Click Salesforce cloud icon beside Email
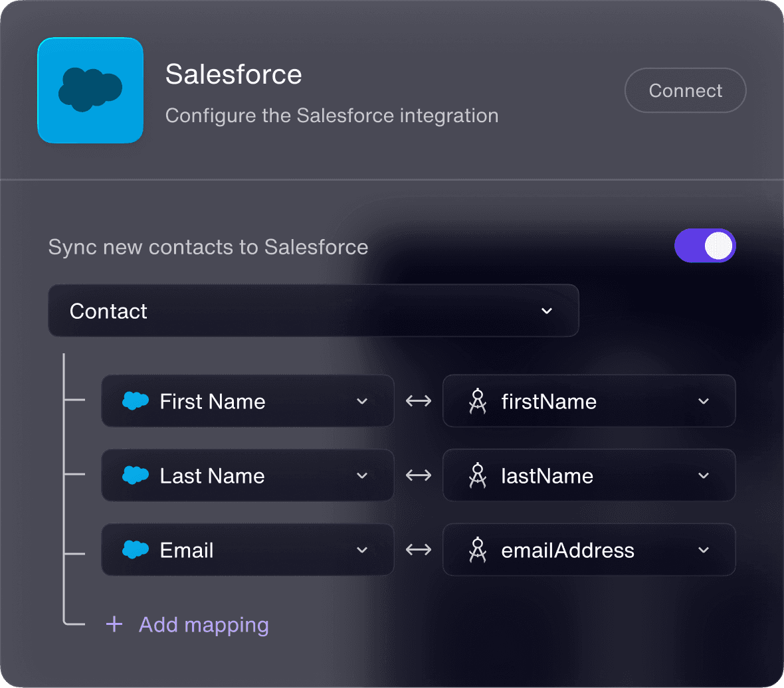Image resolution: width=784 pixels, height=688 pixels. [136, 550]
